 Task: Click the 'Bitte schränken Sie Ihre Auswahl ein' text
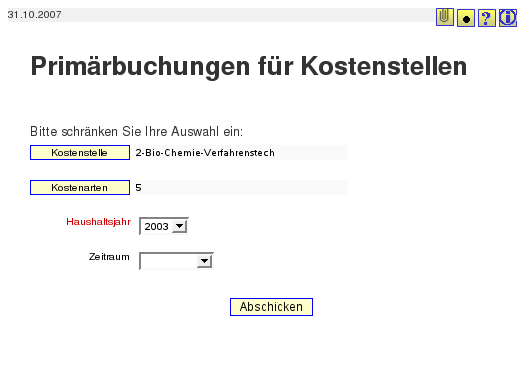point(137,132)
